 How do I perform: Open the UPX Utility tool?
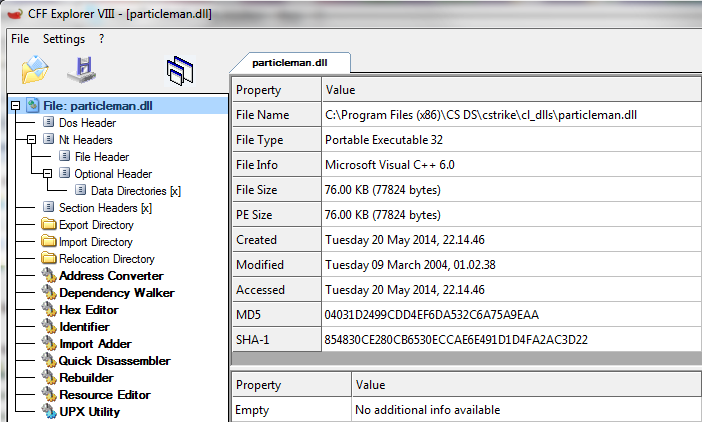click(90, 412)
